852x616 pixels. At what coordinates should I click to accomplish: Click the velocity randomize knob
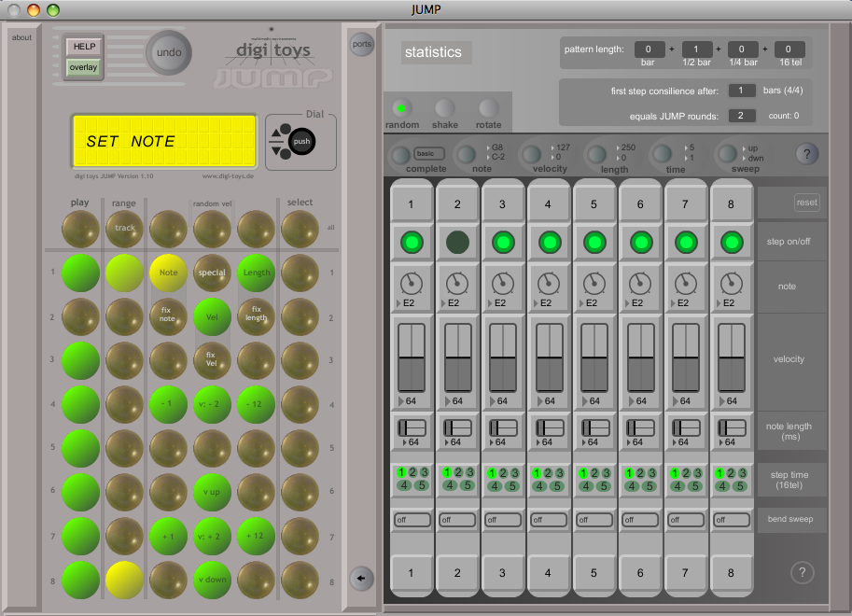531,154
